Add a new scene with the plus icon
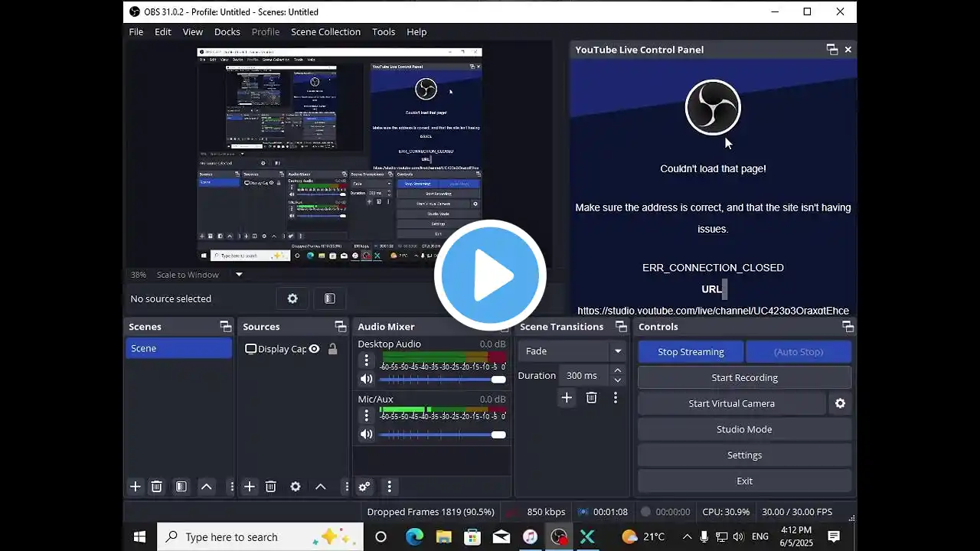The width and height of the screenshot is (980, 551). [136, 487]
